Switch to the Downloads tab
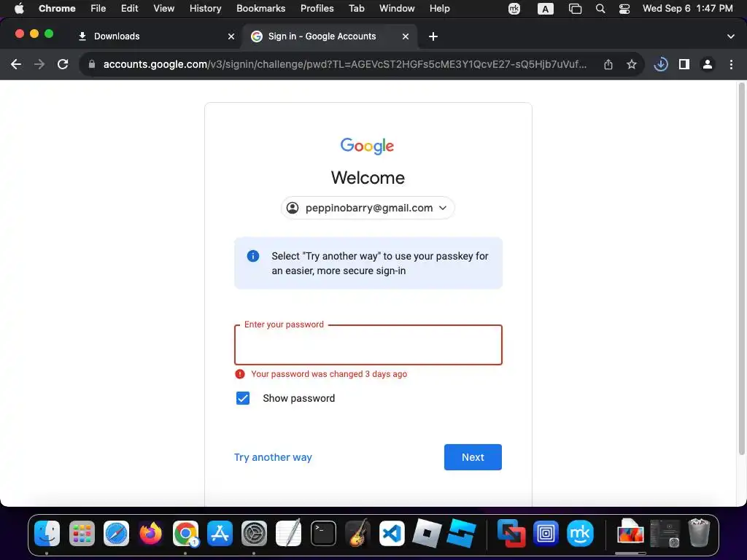 155,36
